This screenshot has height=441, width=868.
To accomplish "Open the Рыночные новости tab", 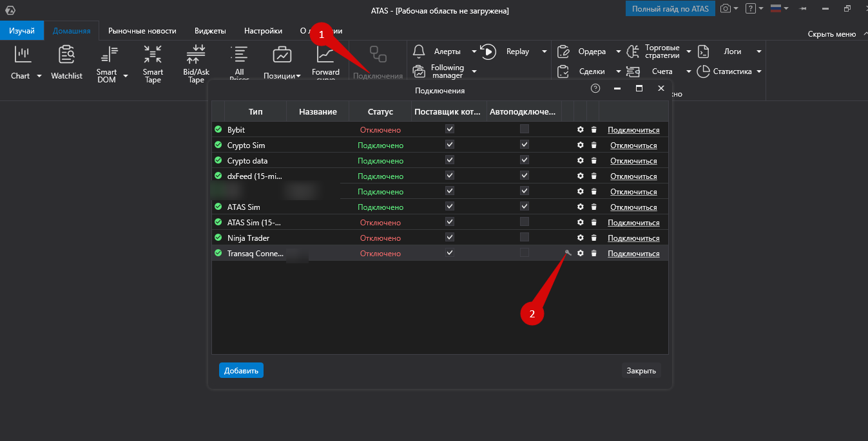I will 142,31.
